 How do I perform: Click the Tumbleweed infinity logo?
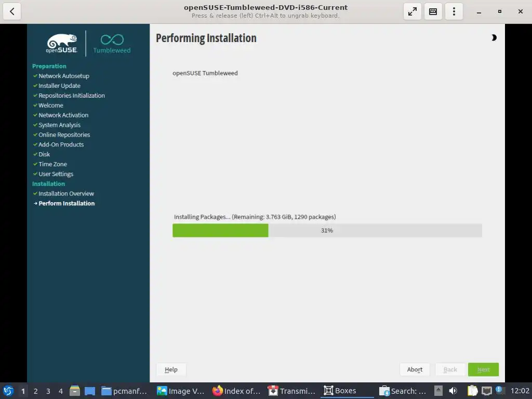[x=112, y=44]
